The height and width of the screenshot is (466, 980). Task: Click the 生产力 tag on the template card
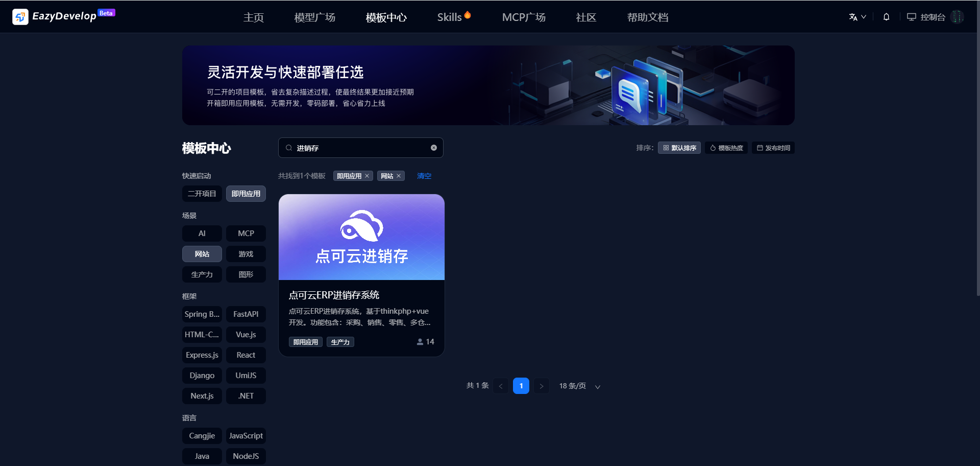click(340, 342)
